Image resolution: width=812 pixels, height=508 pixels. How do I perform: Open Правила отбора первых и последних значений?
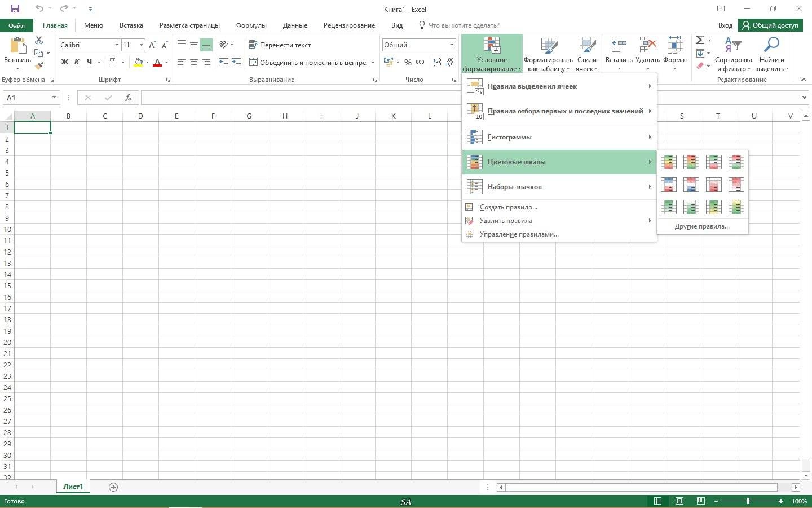click(x=559, y=111)
